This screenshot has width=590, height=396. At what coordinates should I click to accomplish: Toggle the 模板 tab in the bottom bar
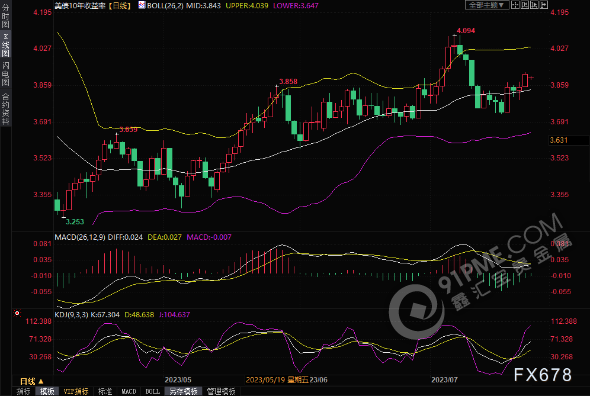point(47,391)
